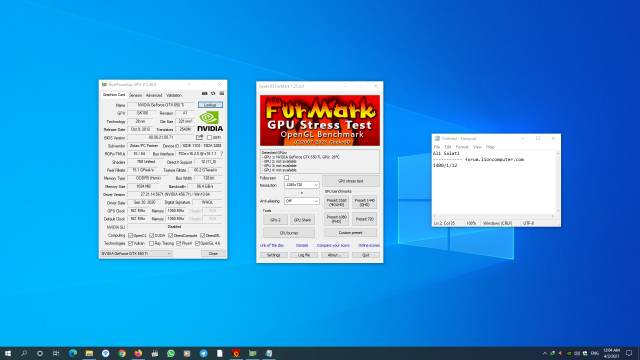Open WhatsApp from taskbar
640x360 pixels.
click(x=171, y=353)
